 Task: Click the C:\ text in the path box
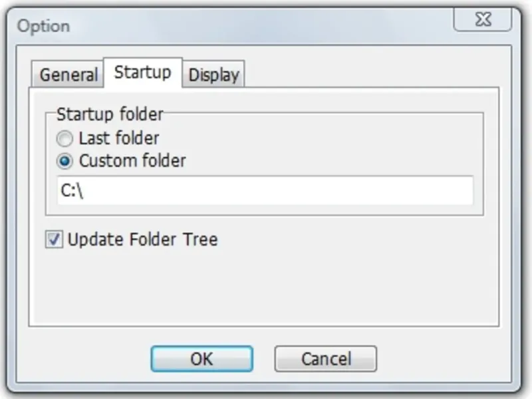[x=72, y=190]
